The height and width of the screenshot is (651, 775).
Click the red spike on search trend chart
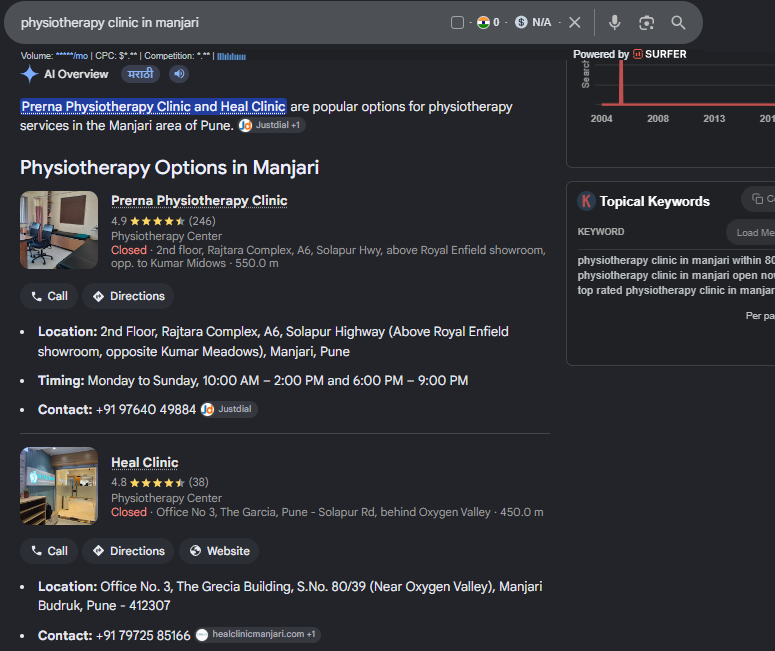621,82
